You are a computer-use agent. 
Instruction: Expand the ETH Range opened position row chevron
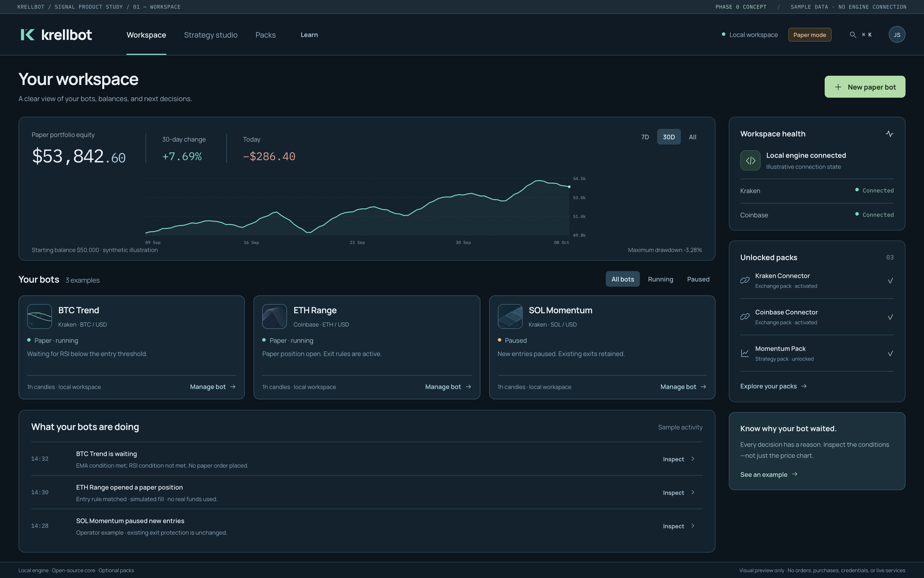pos(693,492)
